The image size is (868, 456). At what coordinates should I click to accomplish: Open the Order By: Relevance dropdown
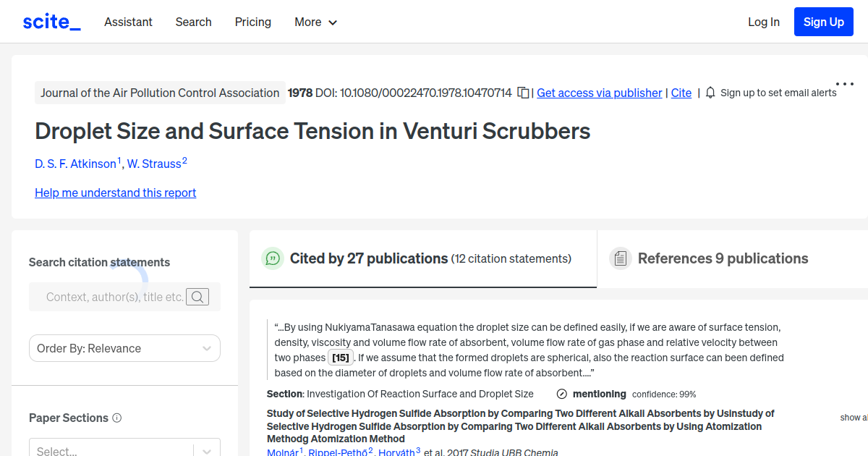click(124, 348)
